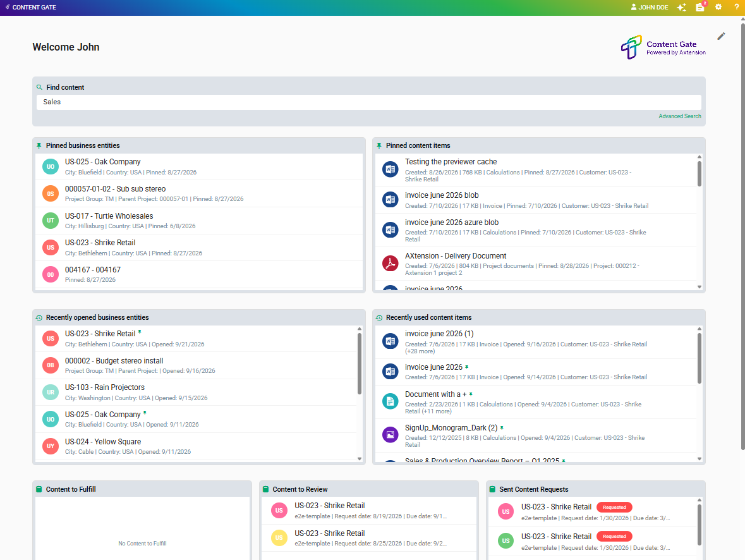Click the Content Gate home title

30,7
